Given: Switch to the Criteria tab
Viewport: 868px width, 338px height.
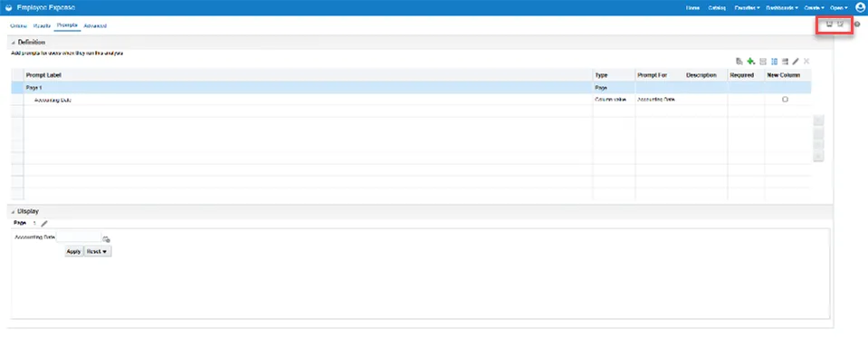Looking at the screenshot, I should 19,26.
